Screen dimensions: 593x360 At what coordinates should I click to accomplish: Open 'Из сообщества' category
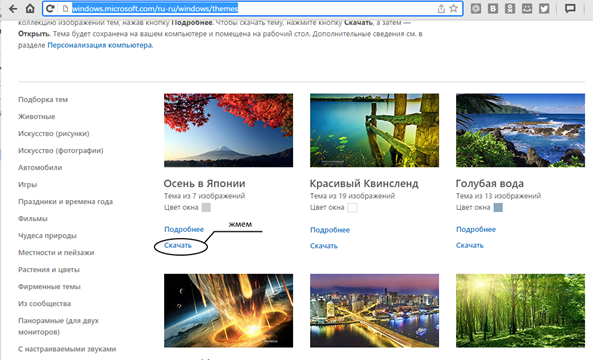pos(44,304)
